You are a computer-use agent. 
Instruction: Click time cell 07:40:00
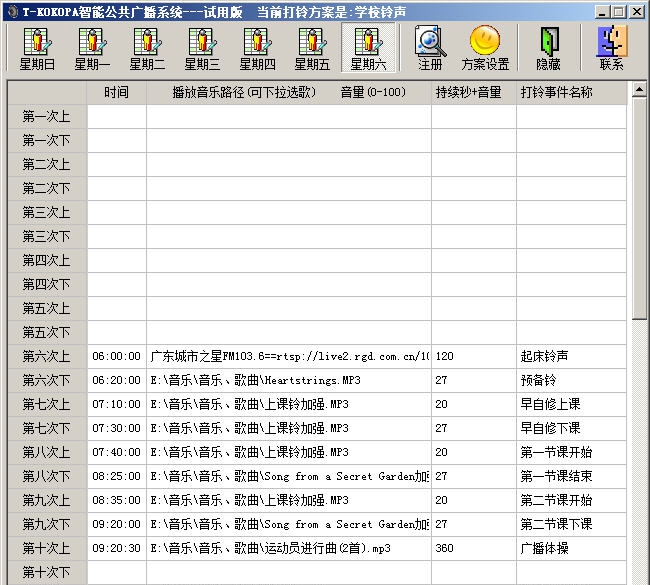coord(116,452)
